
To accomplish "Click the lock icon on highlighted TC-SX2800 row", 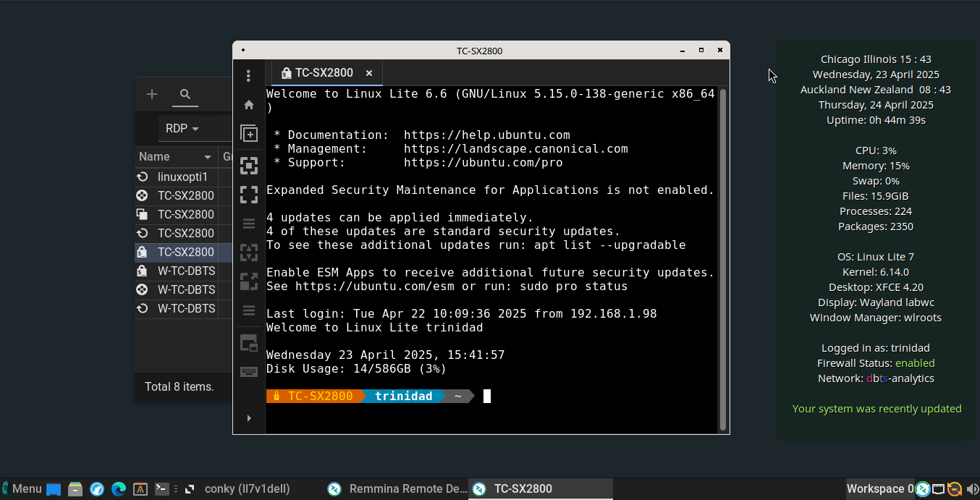I will click(x=143, y=252).
